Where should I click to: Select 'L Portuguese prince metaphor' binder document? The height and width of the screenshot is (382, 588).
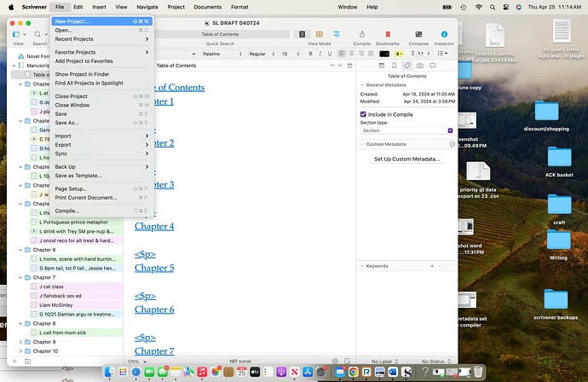point(76,223)
